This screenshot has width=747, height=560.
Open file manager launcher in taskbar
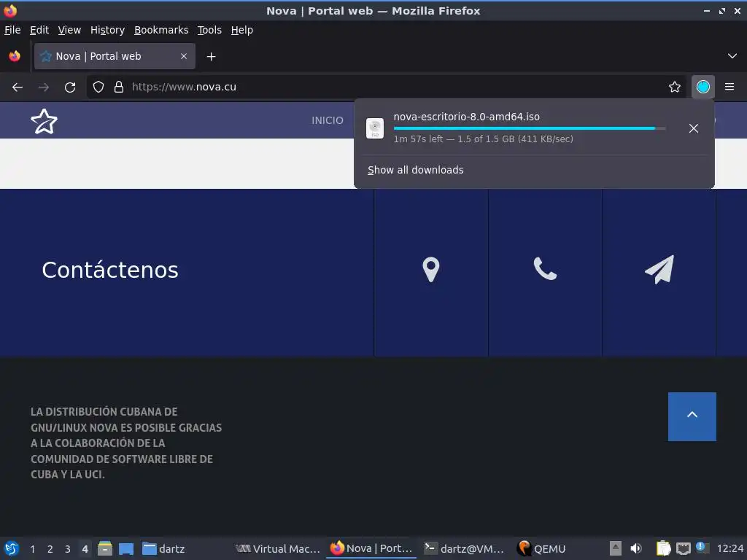coord(105,548)
